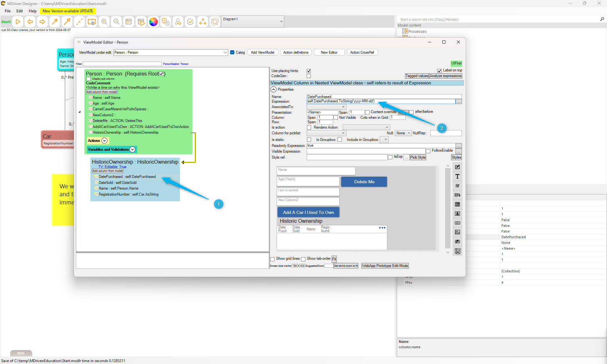Click the double gears settings toolbar icon

(x=166, y=22)
